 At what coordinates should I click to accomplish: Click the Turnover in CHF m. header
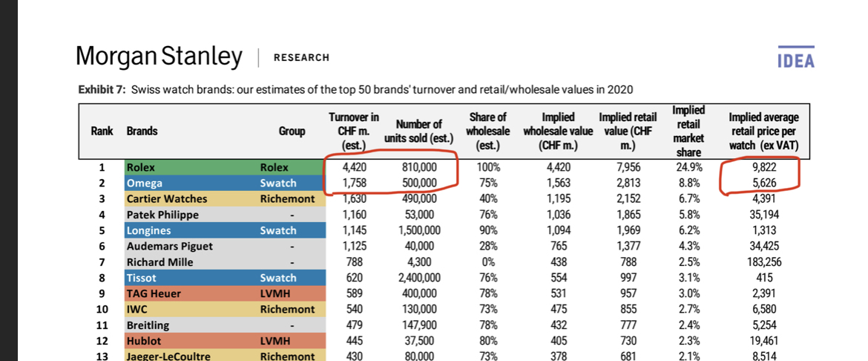353,131
